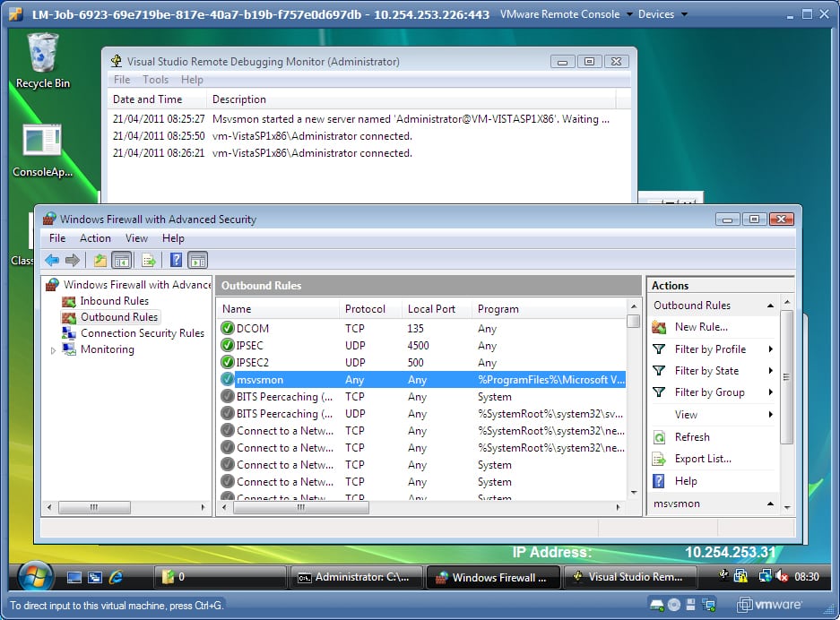Select Inbound Rules tree node

(x=114, y=301)
